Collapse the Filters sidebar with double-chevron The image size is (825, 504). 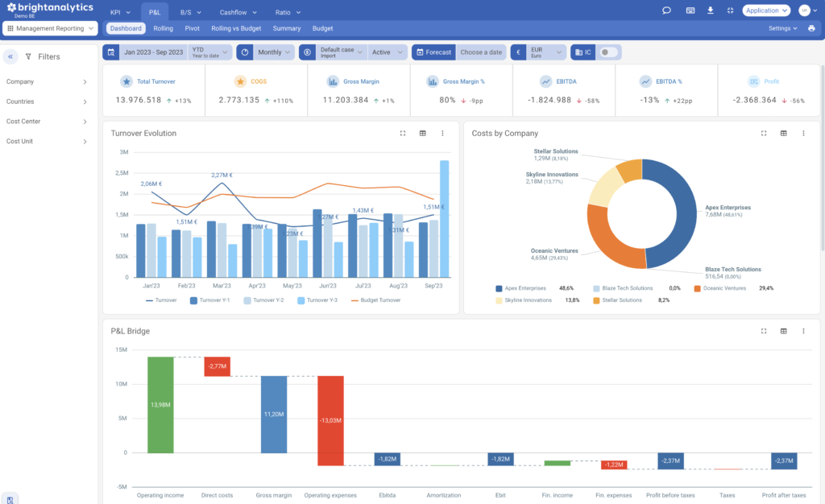point(10,56)
